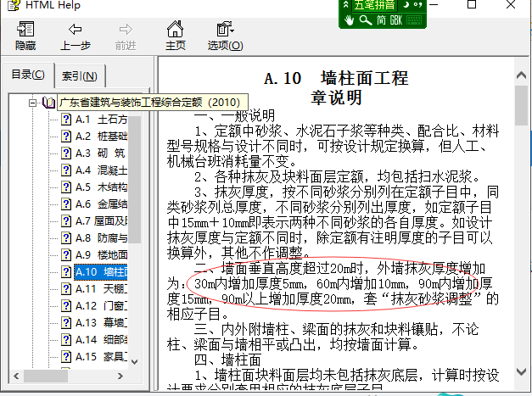This screenshot has height=396, width=532.
Task: Toggle the IME punctuation mode icon
Action: tap(418, 5)
